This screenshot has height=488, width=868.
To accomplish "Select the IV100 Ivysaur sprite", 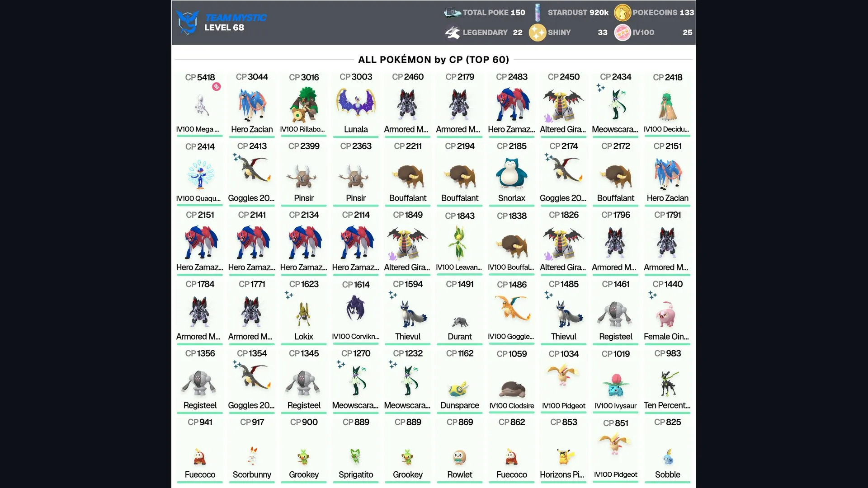I will point(616,385).
